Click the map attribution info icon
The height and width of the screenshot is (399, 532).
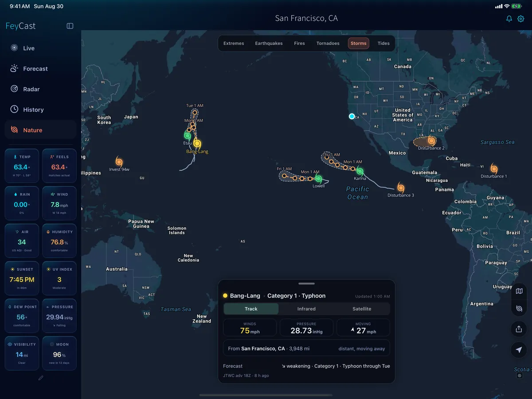click(x=519, y=376)
